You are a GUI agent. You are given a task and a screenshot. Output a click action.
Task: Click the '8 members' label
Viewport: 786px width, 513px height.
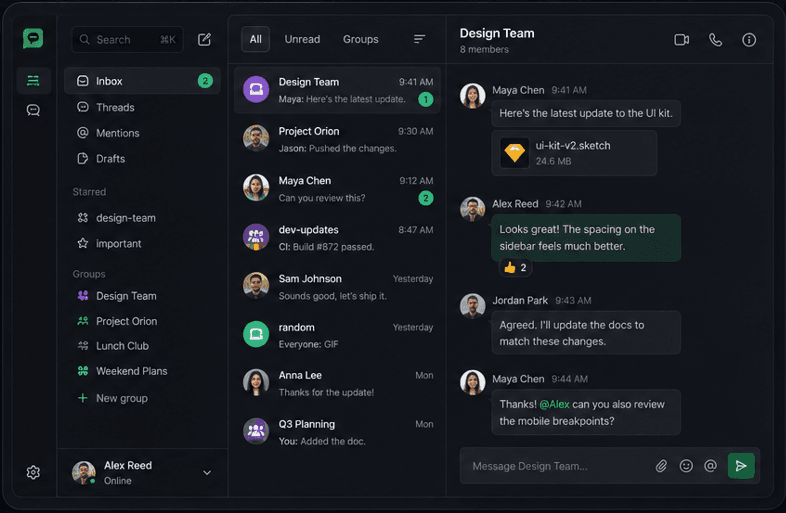[484, 49]
